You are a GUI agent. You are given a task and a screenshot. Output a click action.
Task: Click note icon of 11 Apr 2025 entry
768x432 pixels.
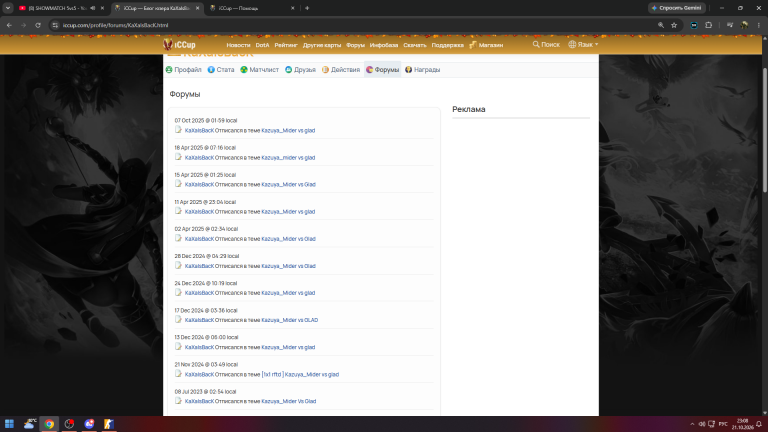[x=178, y=211]
